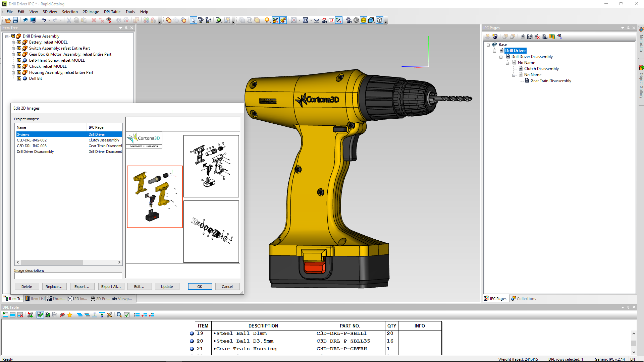The image size is (644, 362).
Task: Toggle visibility box for Drill Bit item
Action: [x=19, y=78]
